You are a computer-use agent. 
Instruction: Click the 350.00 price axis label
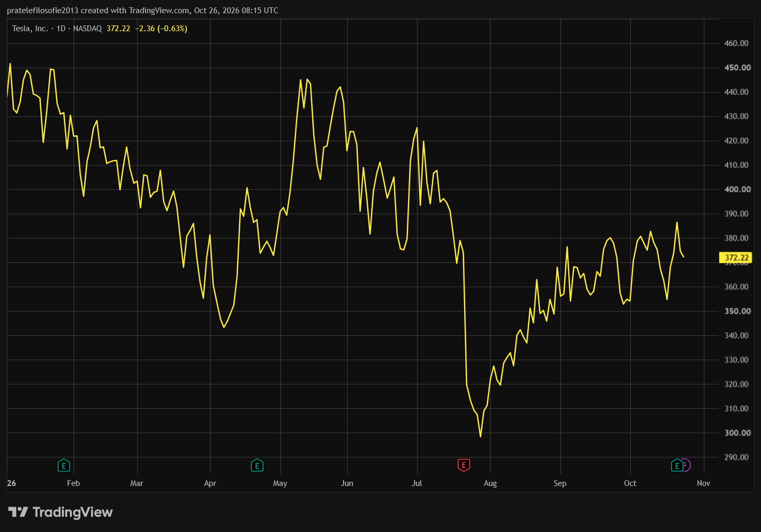click(x=738, y=311)
